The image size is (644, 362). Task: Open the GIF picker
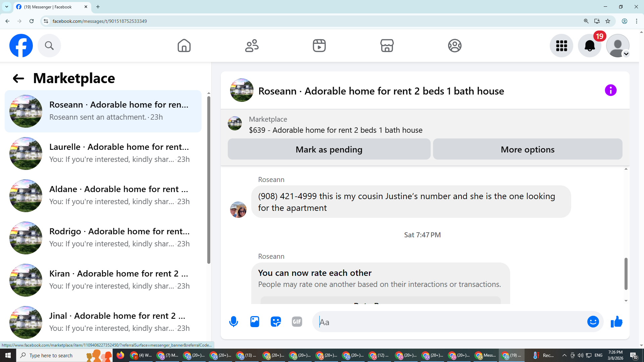pyautogui.click(x=297, y=322)
